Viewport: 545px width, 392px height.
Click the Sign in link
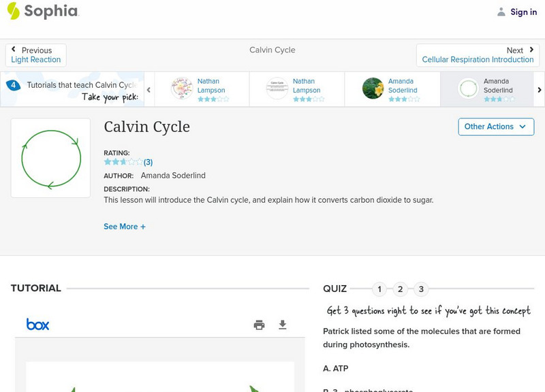(523, 12)
